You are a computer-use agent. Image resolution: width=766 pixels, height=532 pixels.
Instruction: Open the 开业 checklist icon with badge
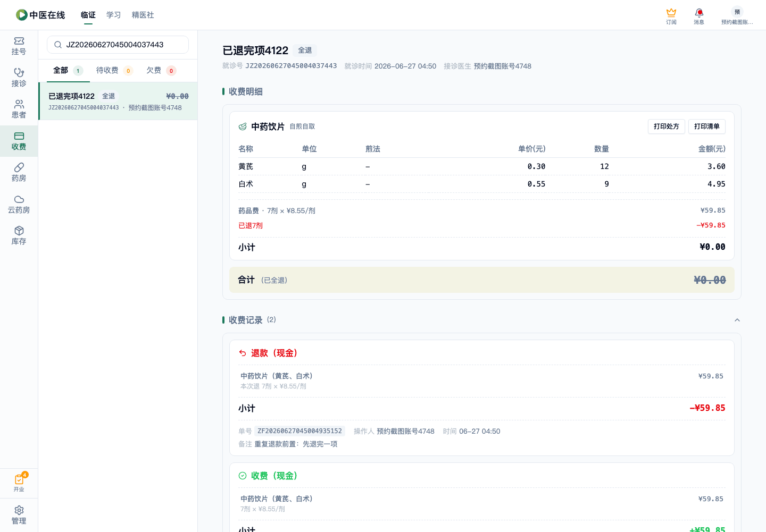point(19,483)
